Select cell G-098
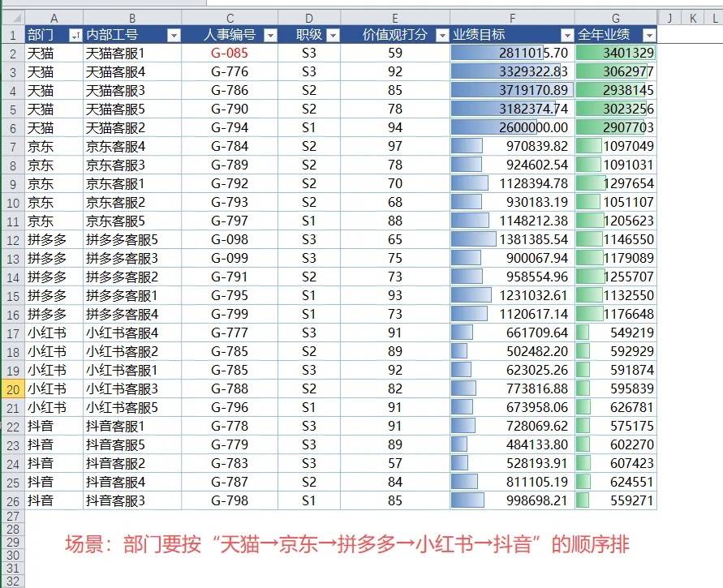 [x=230, y=239]
